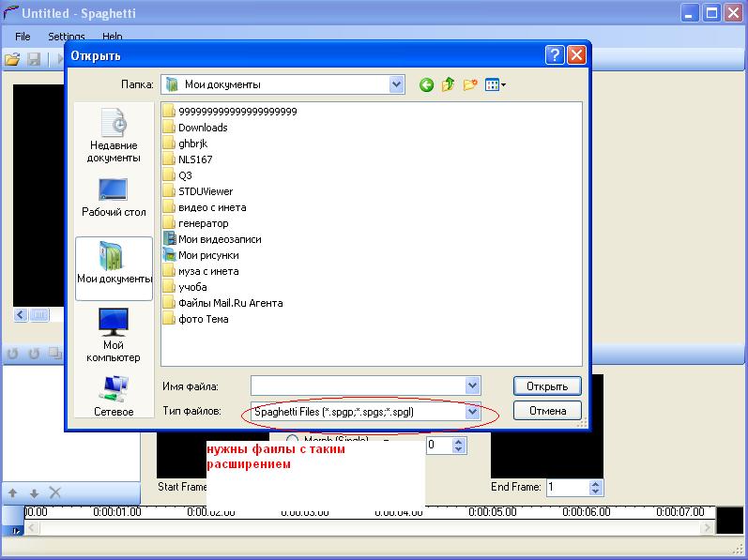
Task: Open the Settings menu
Action: [66, 37]
